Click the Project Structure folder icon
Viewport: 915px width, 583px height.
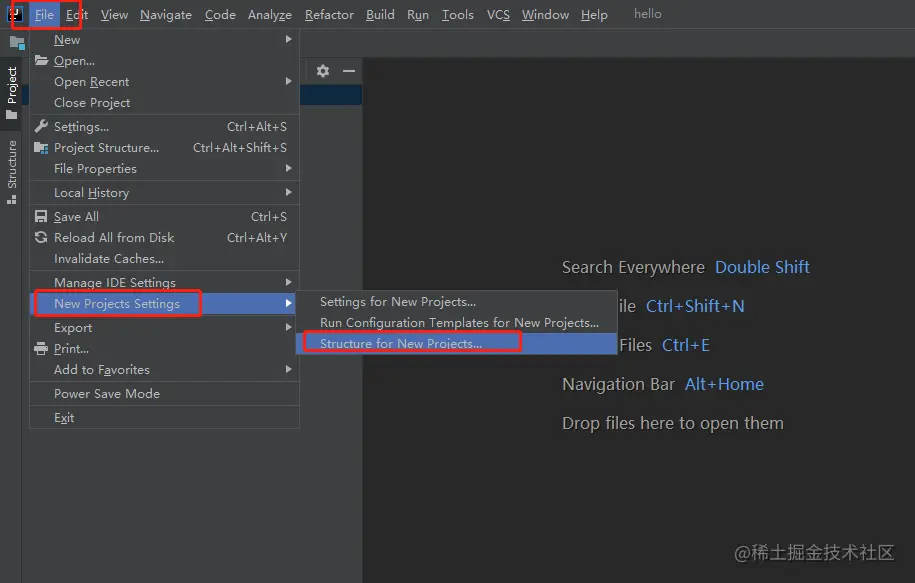click(x=41, y=148)
